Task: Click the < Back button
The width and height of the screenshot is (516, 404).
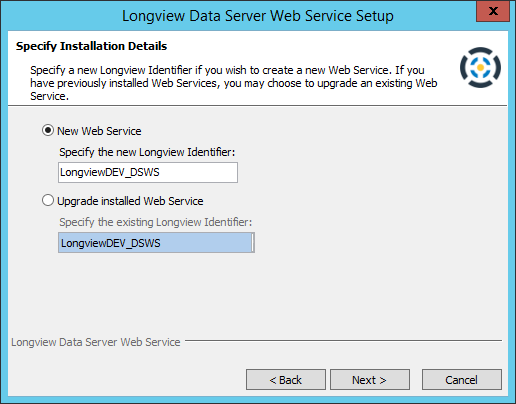Action: pyautogui.click(x=286, y=379)
